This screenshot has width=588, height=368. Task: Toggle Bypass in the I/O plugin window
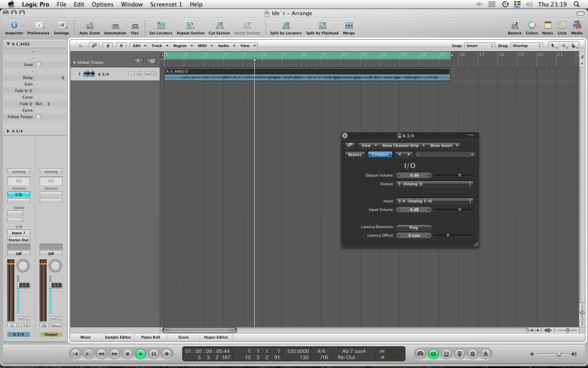click(x=355, y=155)
